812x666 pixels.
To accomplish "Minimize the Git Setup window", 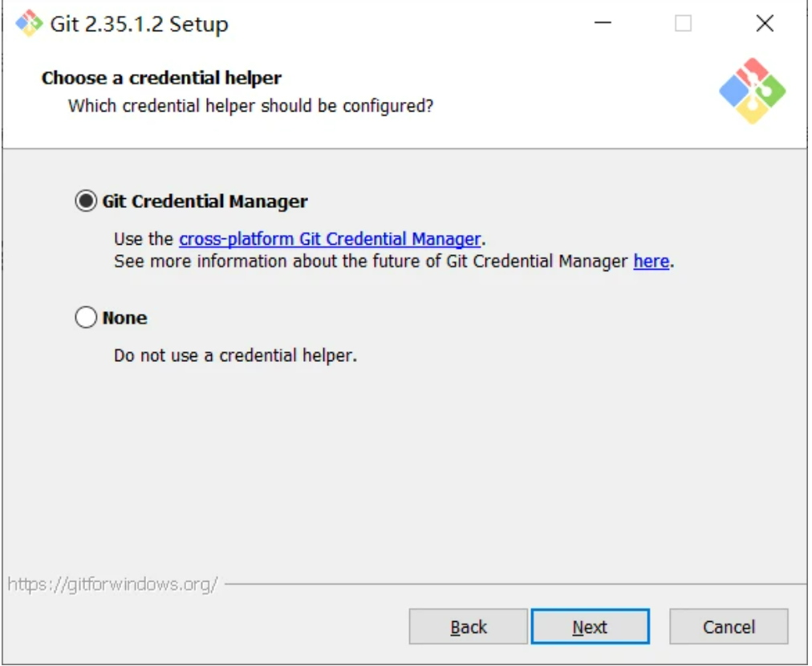I will tap(604, 24).
